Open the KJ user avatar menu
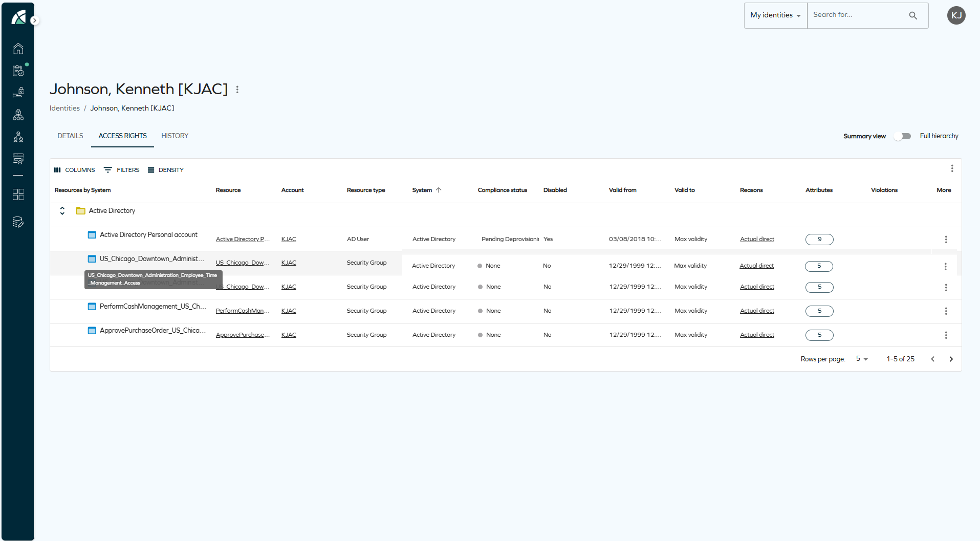This screenshot has height=541, width=980. coord(956,15)
